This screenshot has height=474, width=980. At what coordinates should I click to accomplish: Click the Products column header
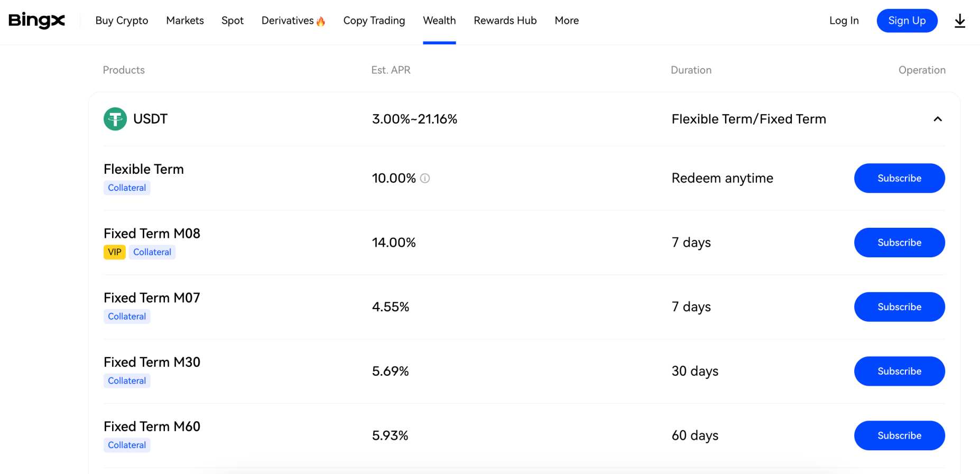coord(124,70)
